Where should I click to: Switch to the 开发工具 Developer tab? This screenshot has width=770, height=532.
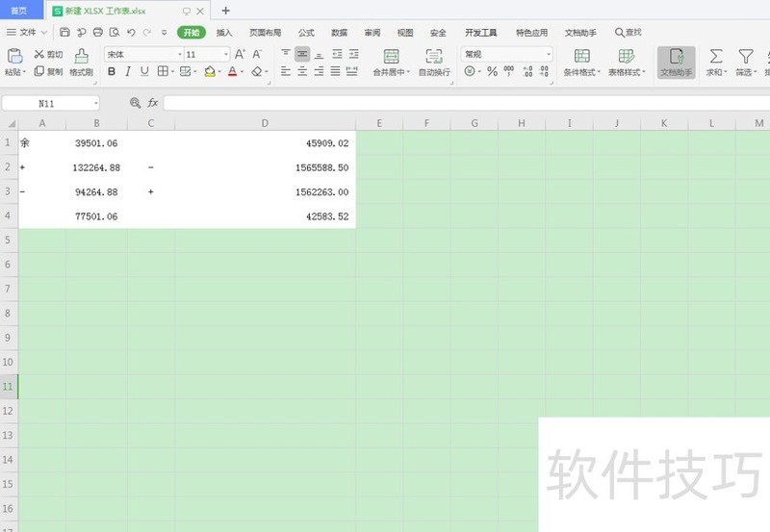click(480, 33)
